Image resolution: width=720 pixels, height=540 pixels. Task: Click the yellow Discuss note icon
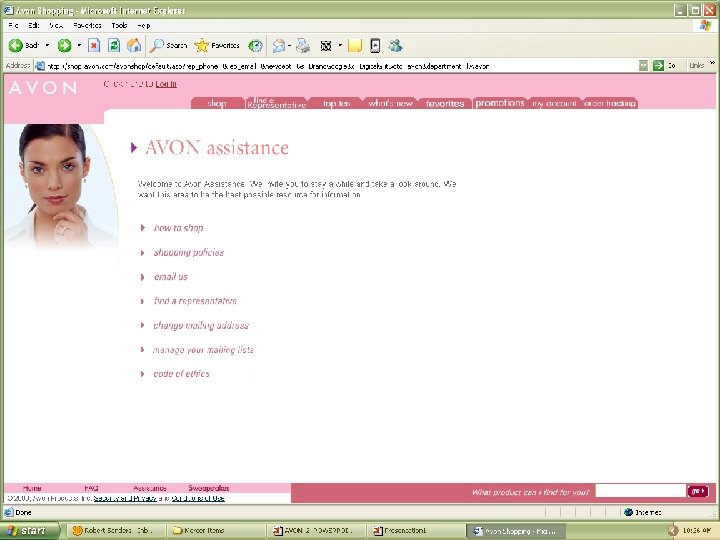point(354,45)
